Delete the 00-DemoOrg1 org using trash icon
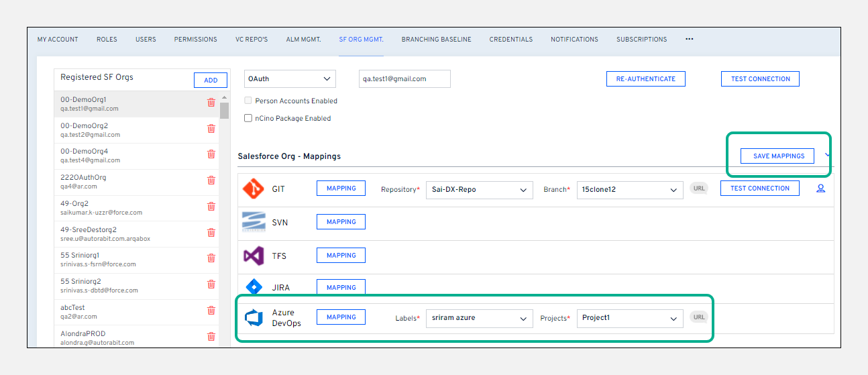The height and width of the screenshot is (375, 868). coord(211,103)
